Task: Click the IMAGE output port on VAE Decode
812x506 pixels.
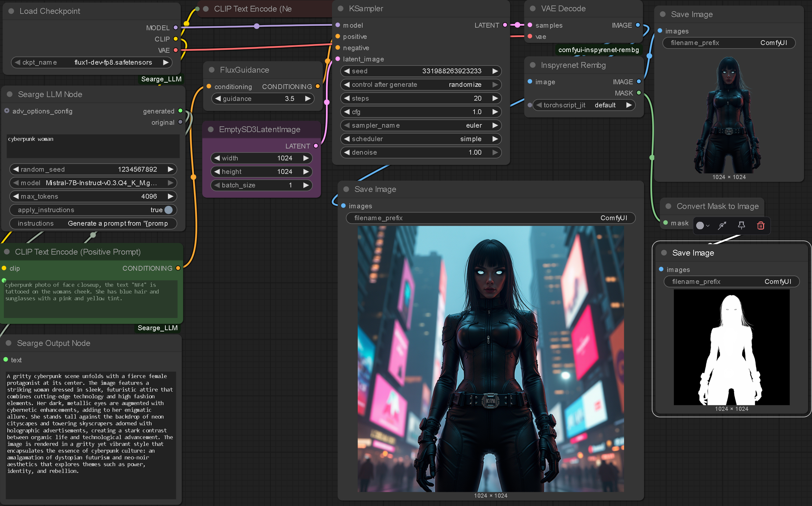Action: click(638, 25)
